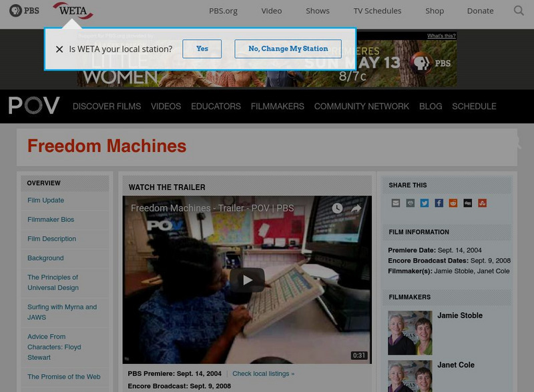
Task: Click No, Change My Station
Action: pyautogui.click(x=287, y=49)
